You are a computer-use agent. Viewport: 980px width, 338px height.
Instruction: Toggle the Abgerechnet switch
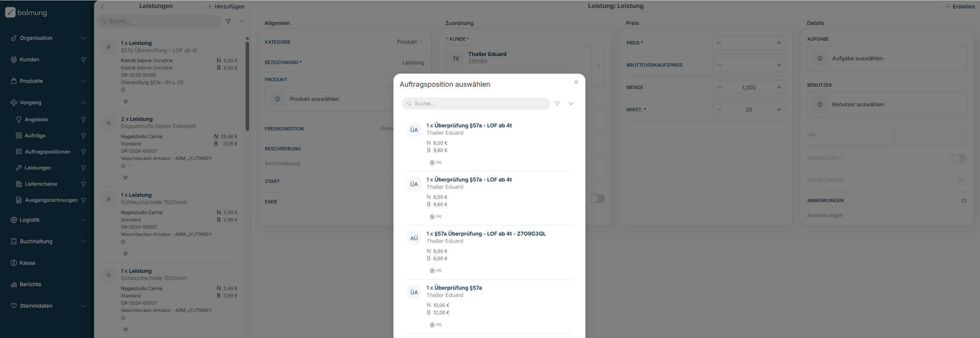click(959, 158)
